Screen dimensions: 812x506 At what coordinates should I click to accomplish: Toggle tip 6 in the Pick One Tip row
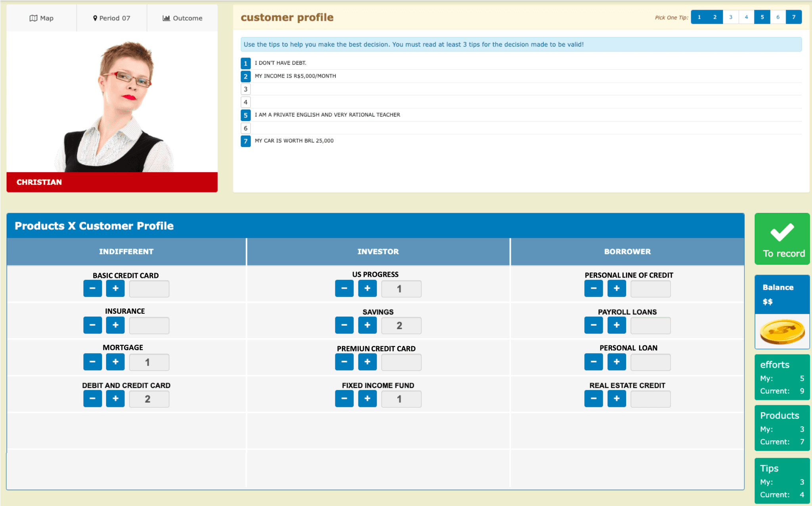click(778, 17)
